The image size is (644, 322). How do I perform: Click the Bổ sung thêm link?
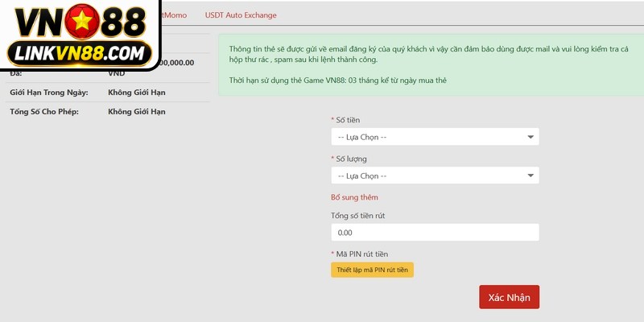354,197
